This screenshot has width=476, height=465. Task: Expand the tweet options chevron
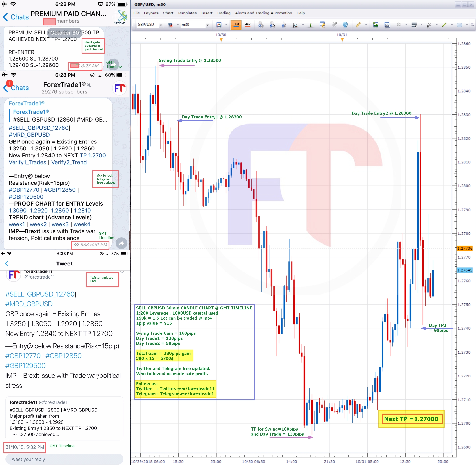(x=122, y=272)
